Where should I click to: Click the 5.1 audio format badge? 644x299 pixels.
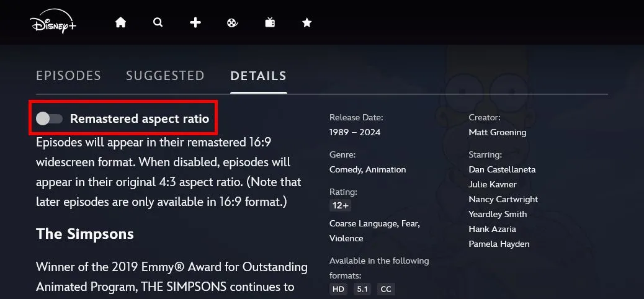coord(362,289)
